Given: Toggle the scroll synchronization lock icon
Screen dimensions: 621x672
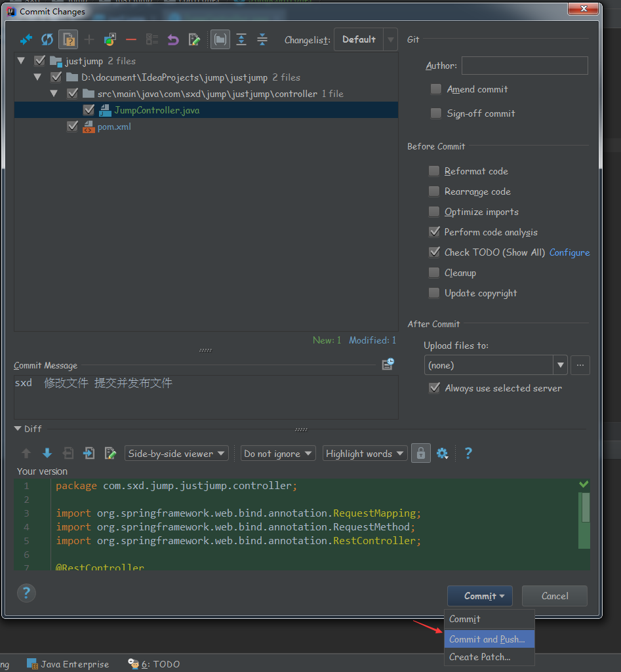Looking at the screenshot, I should [421, 453].
